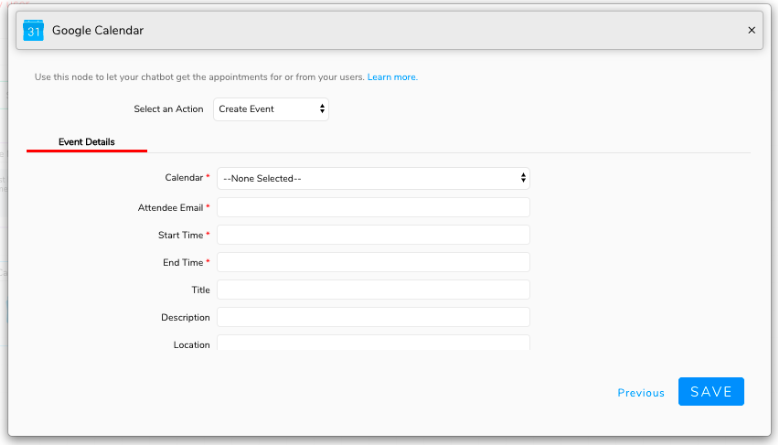Click the Description field label
Viewport: 778px width, 445px height.
[x=186, y=318]
